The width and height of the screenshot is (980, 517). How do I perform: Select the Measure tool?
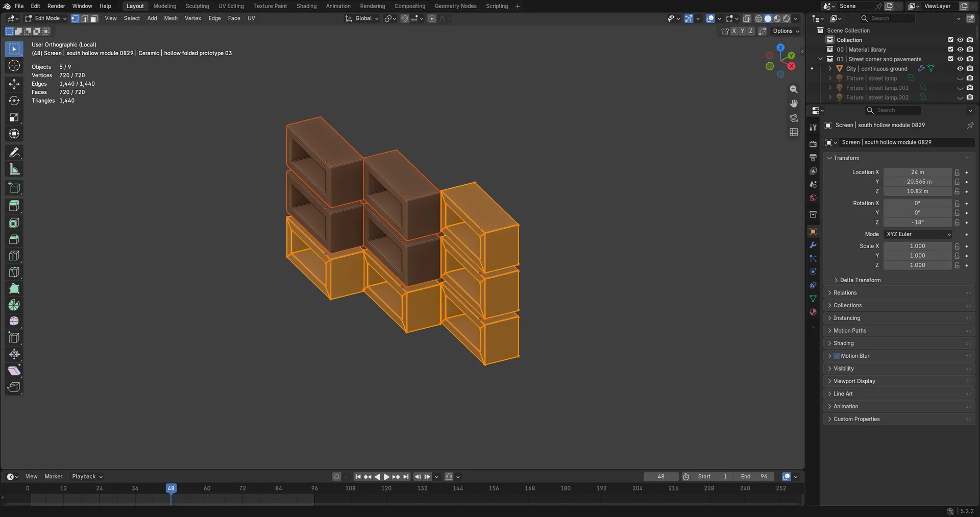[x=14, y=169]
